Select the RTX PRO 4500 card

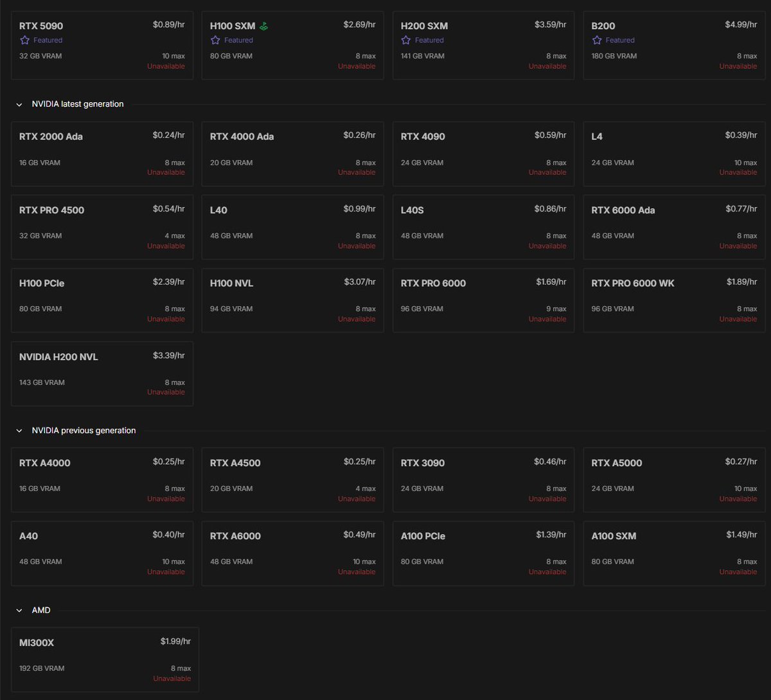click(102, 228)
